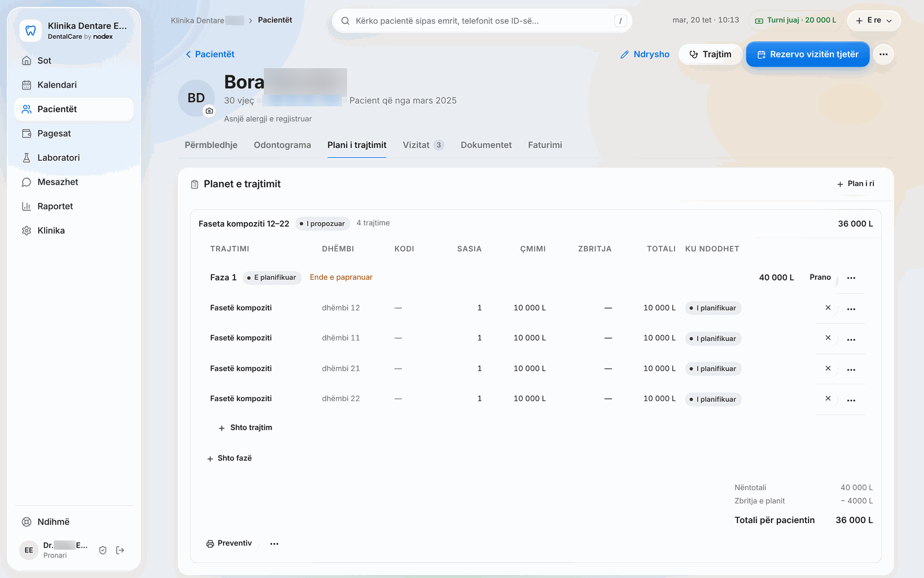Image resolution: width=924 pixels, height=578 pixels.
Task: Go back via the Pacientët link
Action: click(210, 54)
